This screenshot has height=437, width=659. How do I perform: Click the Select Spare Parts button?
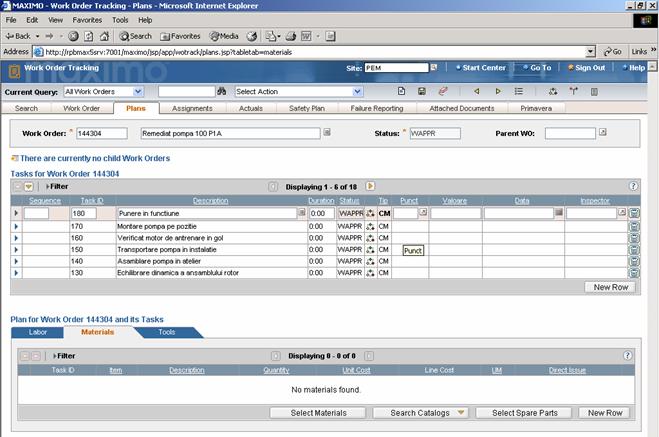(x=525, y=413)
